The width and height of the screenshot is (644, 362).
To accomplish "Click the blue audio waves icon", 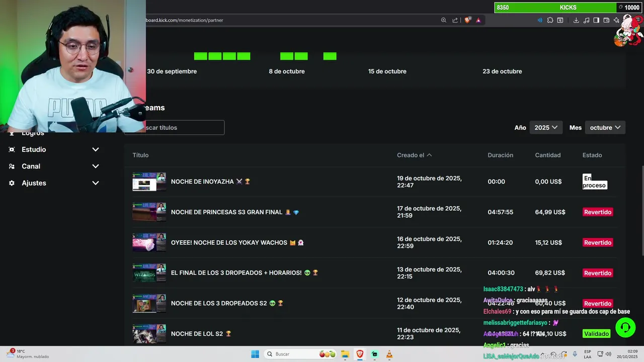I will pyautogui.click(x=540, y=20).
